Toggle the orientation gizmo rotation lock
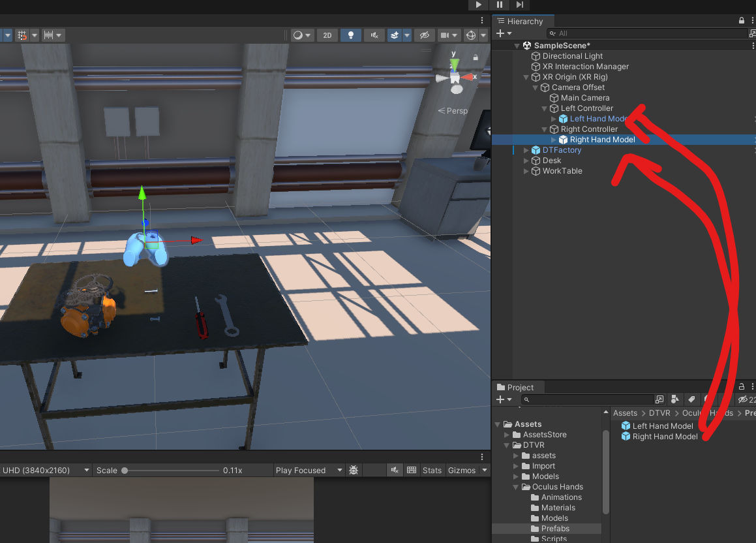 pos(476,57)
